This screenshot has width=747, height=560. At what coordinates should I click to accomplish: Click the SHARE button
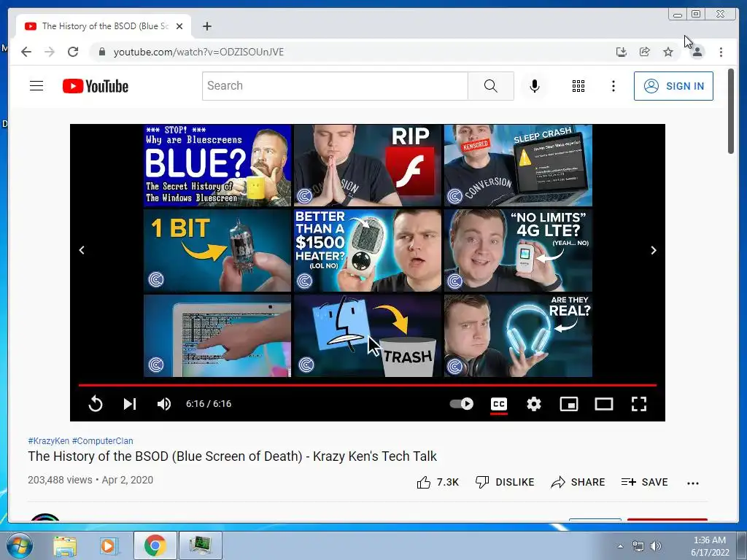pyautogui.click(x=578, y=483)
